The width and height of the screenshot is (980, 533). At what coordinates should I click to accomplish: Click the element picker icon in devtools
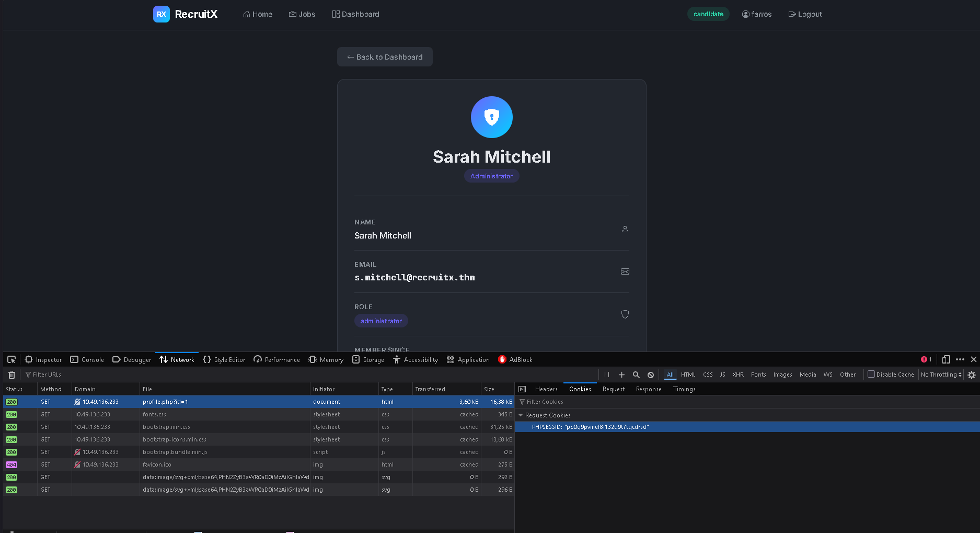pyautogui.click(x=11, y=359)
